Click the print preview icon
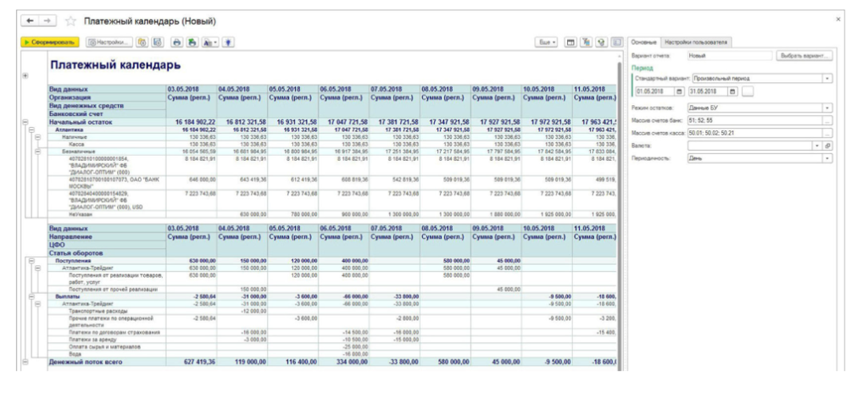Image resolution: width=868 pixels, height=398 pixels. click(x=192, y=42)
